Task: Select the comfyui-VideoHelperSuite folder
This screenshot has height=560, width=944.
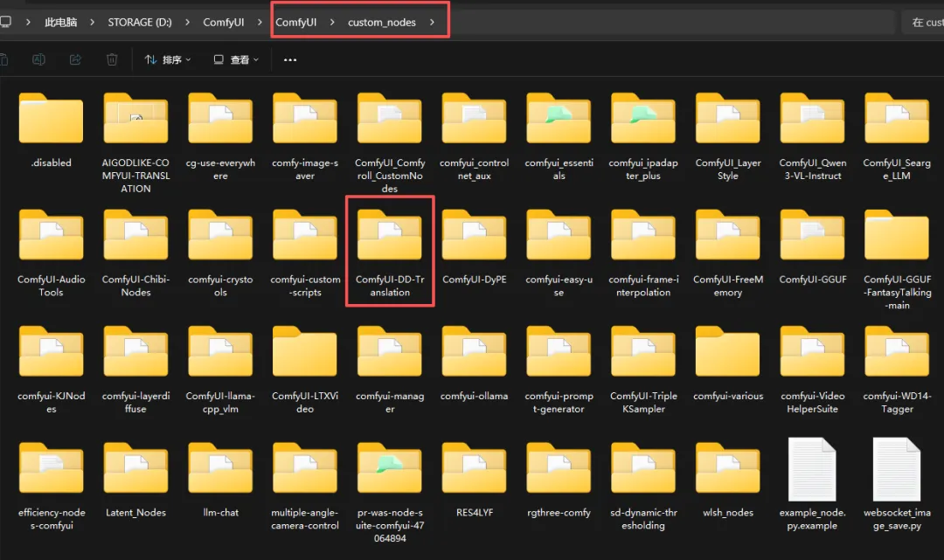Action: pos(813,352)
